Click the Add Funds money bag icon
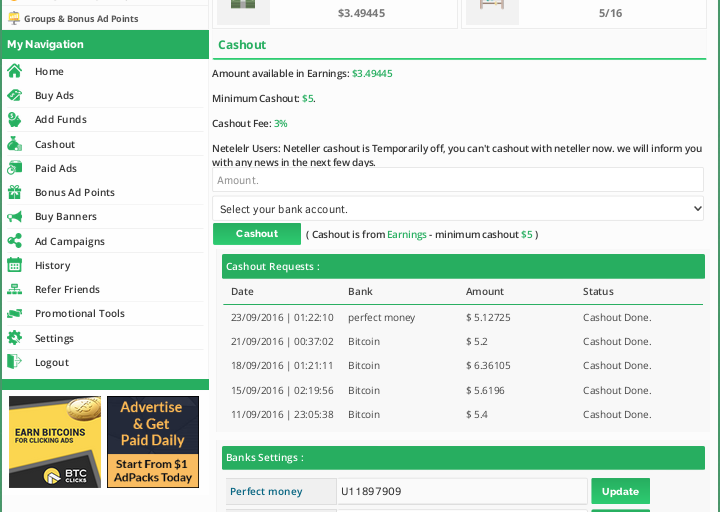 click(14, 120)
